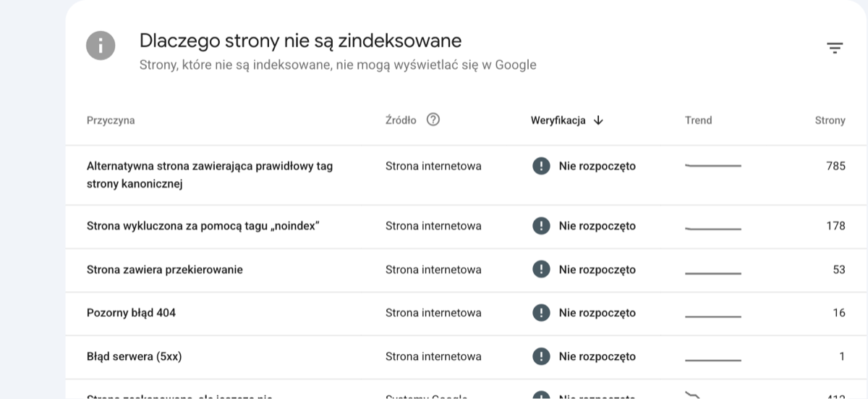
Task: Click the trend sparkline in the błąd 404 row
Action: (x=713, y=316)
